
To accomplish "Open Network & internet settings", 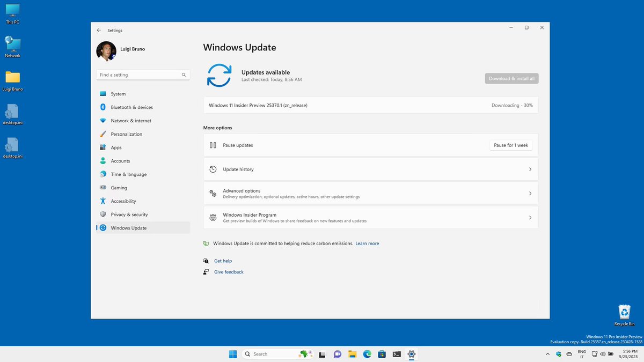I will point(143,121).
